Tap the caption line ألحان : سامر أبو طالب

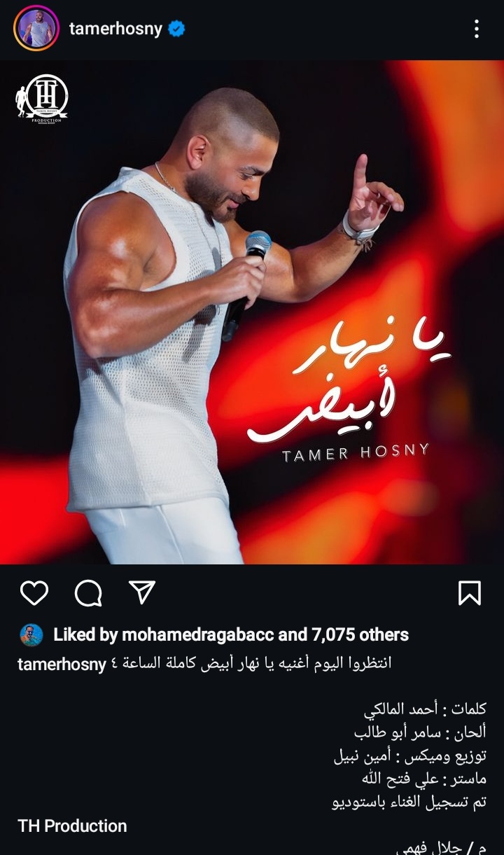pos(421,732)
